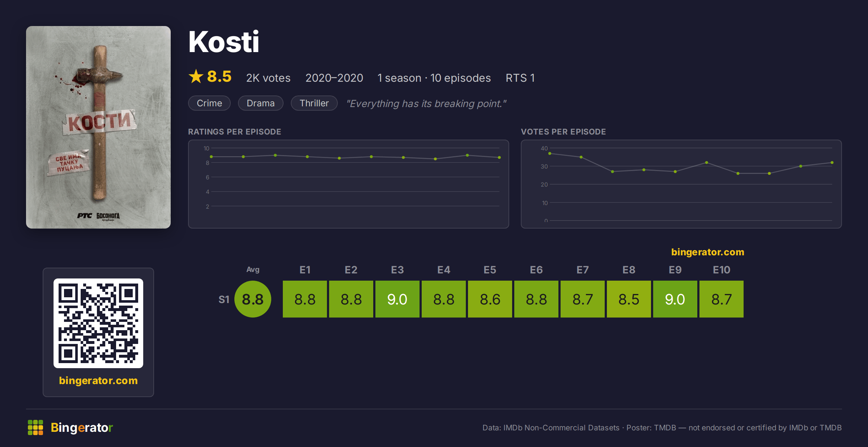Click the Bingerator wordmark in footer
Image resolution: width=868 pixels, height=447 pixels.
pos(82,427)
